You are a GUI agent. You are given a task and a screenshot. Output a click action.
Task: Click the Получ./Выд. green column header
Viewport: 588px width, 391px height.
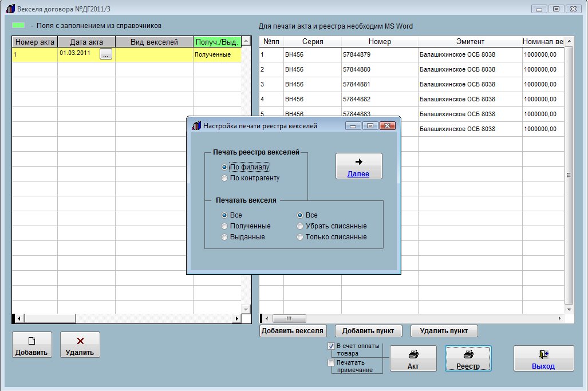point(216,42)
